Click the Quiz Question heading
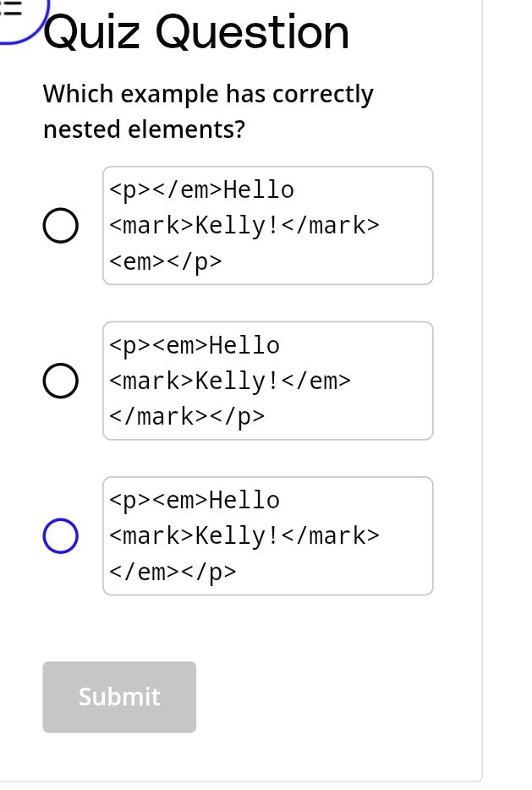Viewport: 532px width, 790px height. point(196,32)
